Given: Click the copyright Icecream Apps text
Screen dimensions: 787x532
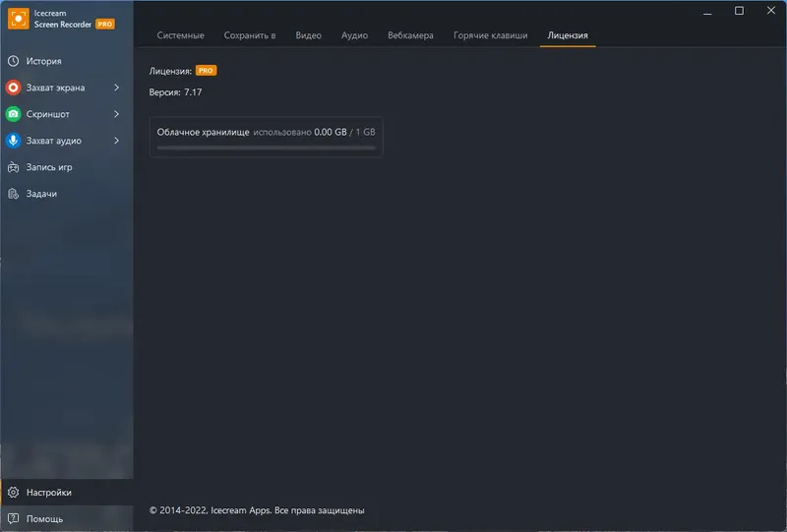Looking at the screenshot, I should (257, 510).
